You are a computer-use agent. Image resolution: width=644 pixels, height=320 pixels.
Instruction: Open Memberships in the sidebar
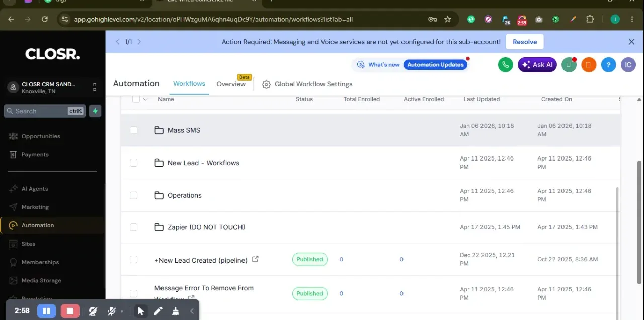click(40, 262)
